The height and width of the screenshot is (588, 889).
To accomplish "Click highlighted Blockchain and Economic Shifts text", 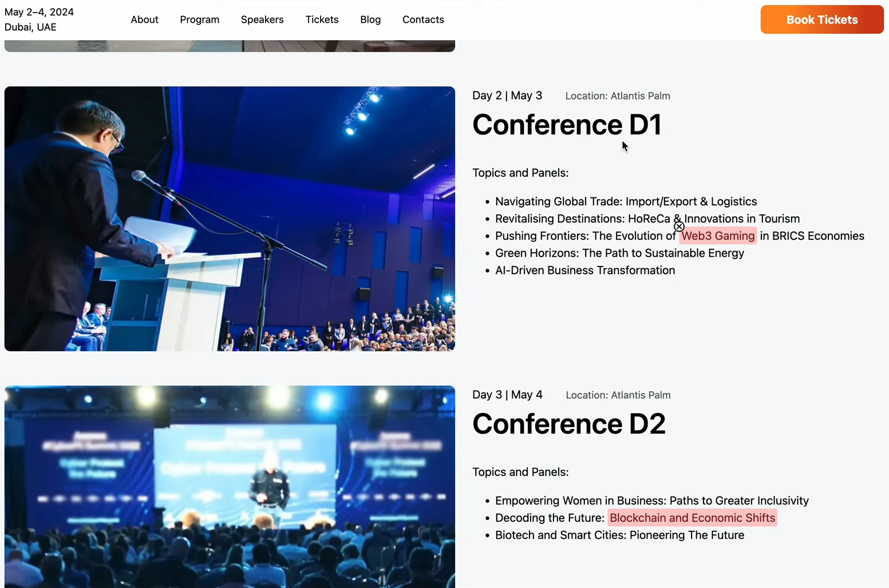I will pos(692,518).
